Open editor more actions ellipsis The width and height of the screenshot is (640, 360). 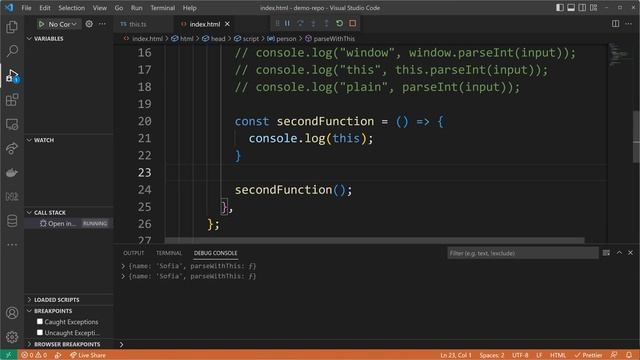pos(629,24)
